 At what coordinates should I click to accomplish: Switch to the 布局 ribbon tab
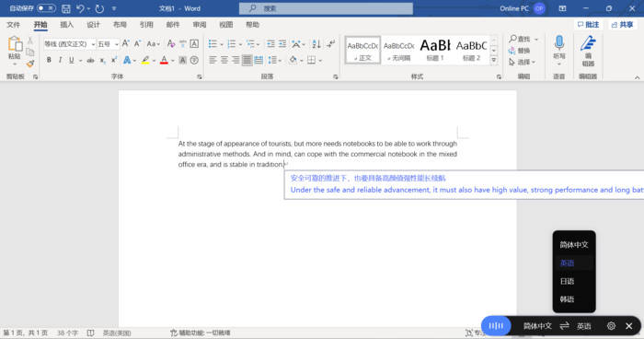[x=120, y=25]
